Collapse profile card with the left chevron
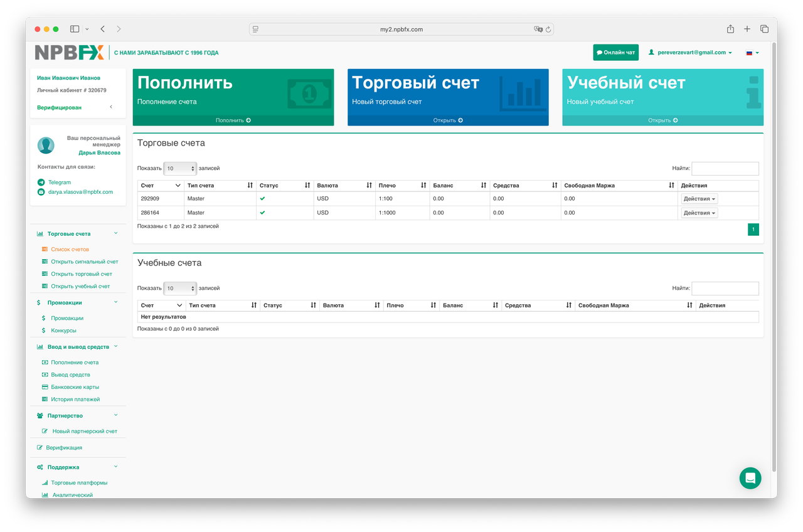This screenshot has height=532, width=803. [x=111, y=107]
